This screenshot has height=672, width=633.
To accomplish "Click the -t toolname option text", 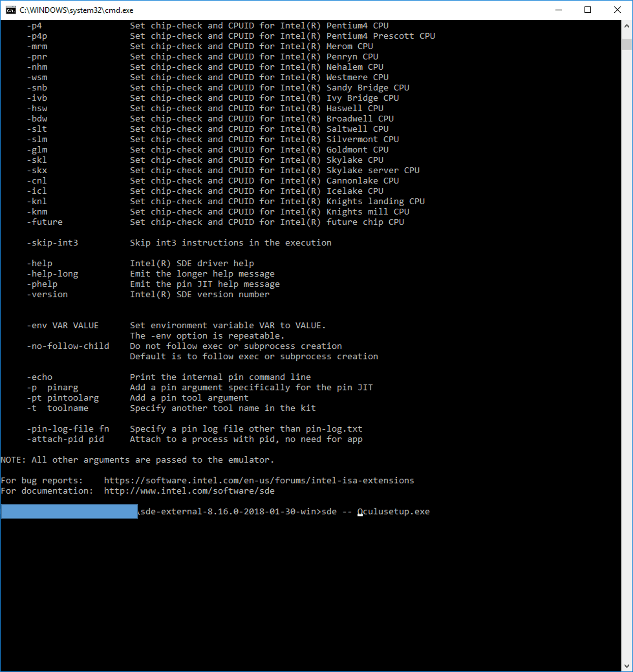I will click(x=58, y=408).
